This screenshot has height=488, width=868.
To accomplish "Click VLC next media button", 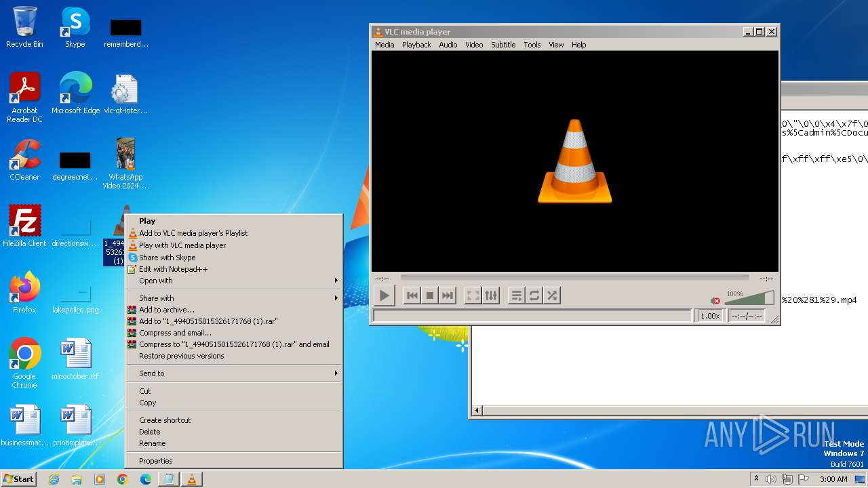I will 448,296.
